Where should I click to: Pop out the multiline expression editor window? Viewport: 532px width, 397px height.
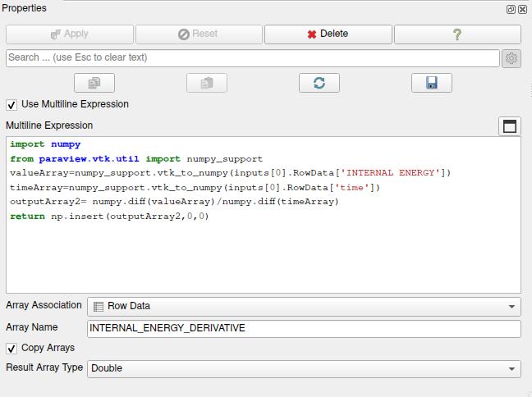pos(510,126)
